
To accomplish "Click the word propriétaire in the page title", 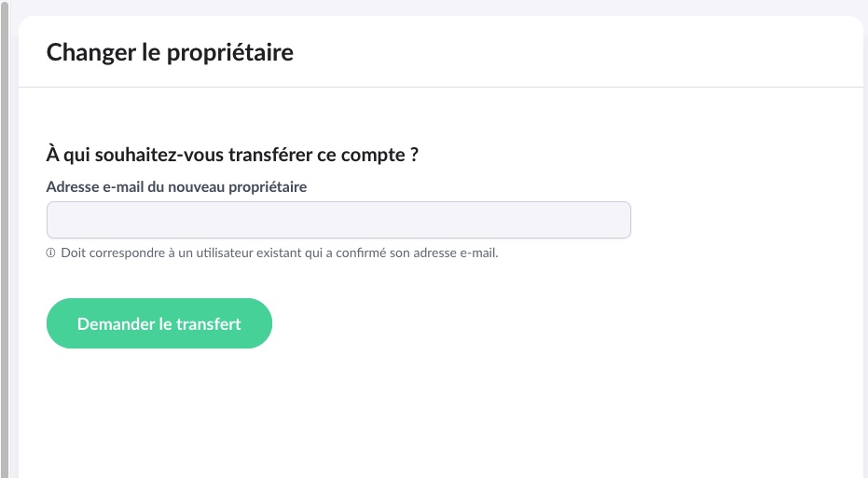I will click(x=230, y=54).
